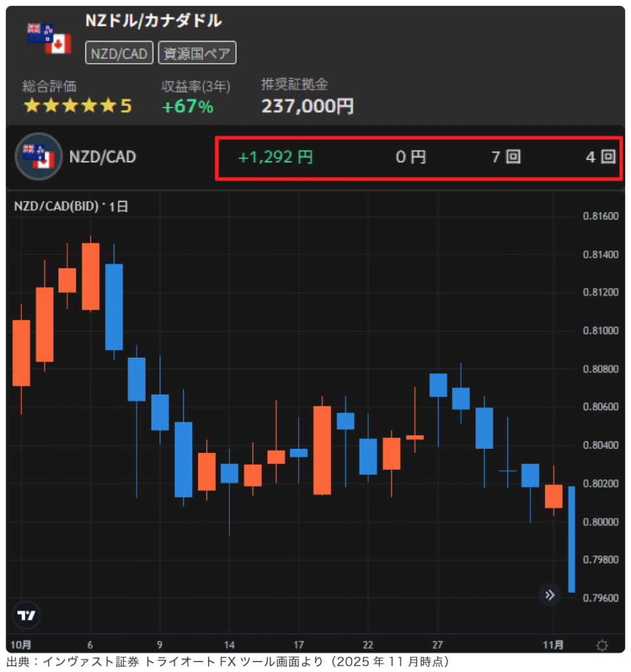Click the 7 回 trade count value
Screen dimensions: 631x672
coord(506,157)
